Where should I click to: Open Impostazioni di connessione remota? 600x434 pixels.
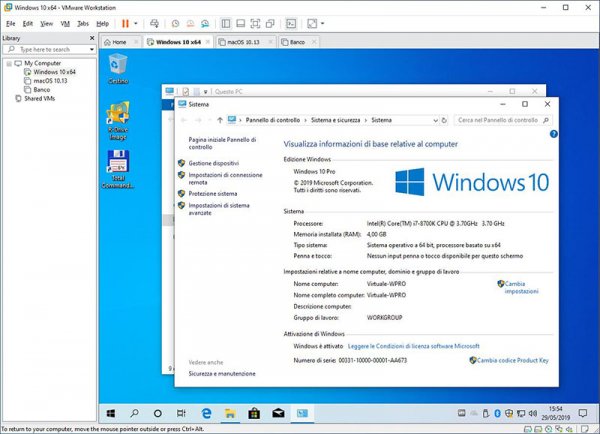(x=225, y=179)
